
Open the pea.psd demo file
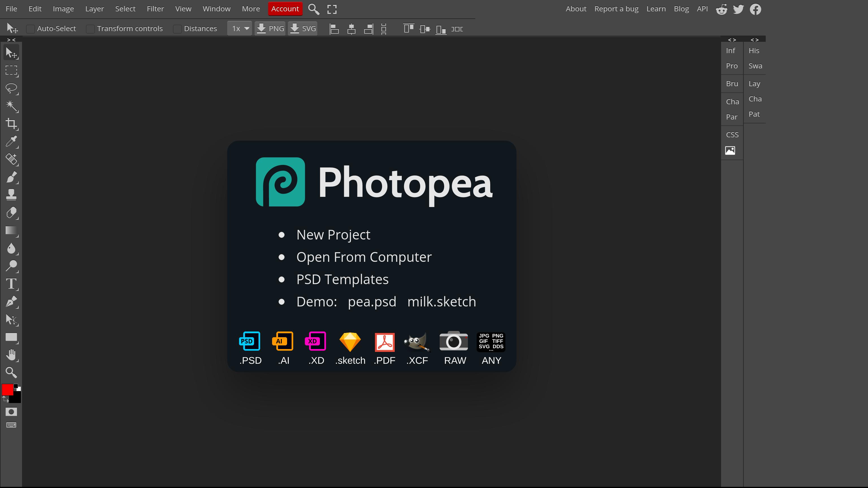pyautogui.click(x=372, y=302)
